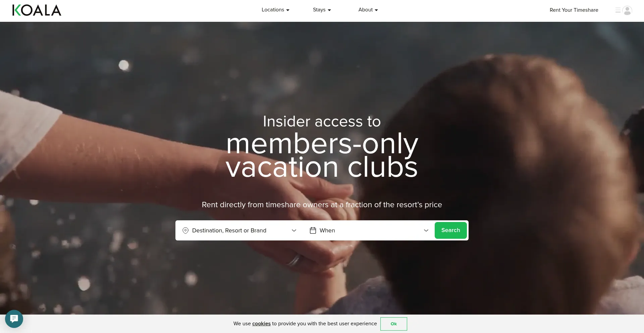Click the caret arrow beside Locations
This screenshot has width=644, height=333.
288,10
